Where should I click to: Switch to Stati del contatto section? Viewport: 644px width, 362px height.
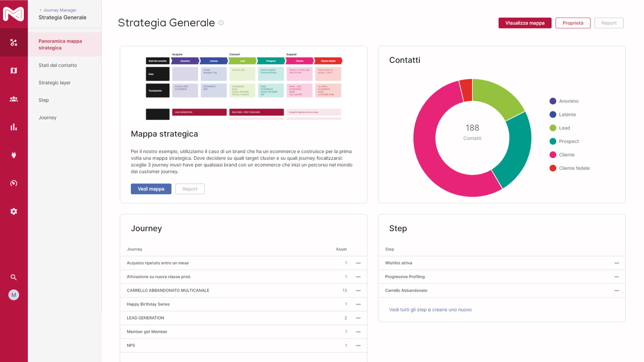[58, 65]
